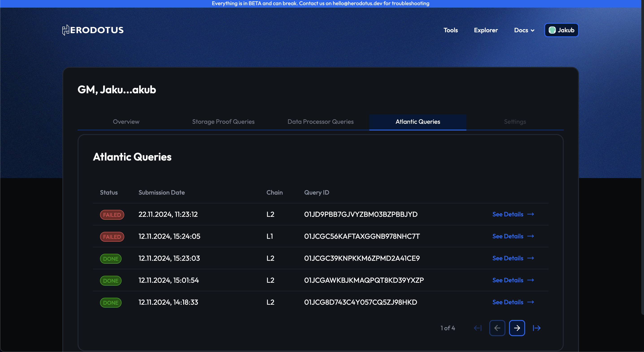Click the Chain column header
The height and width of the screenshot is (352, 644).
[x=274, y=193]
